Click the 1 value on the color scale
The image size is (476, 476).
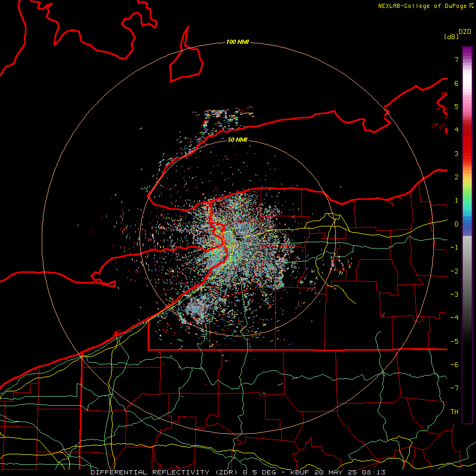click(x=456, y=200)
